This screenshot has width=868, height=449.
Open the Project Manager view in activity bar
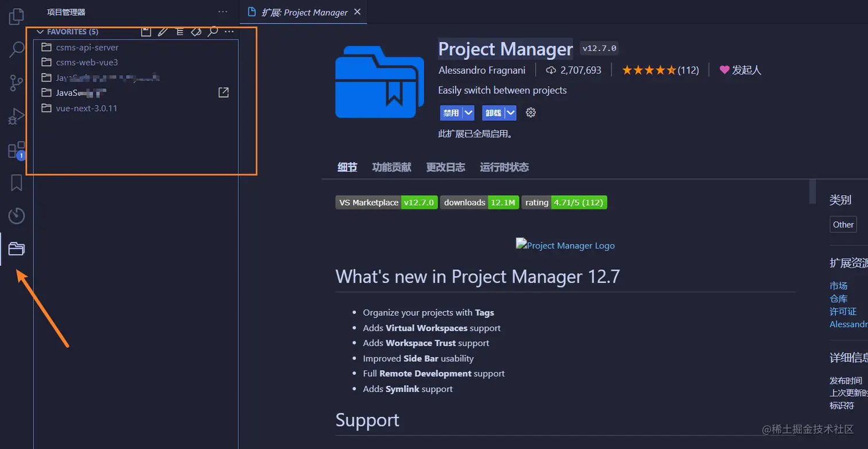tap(17, 249)
